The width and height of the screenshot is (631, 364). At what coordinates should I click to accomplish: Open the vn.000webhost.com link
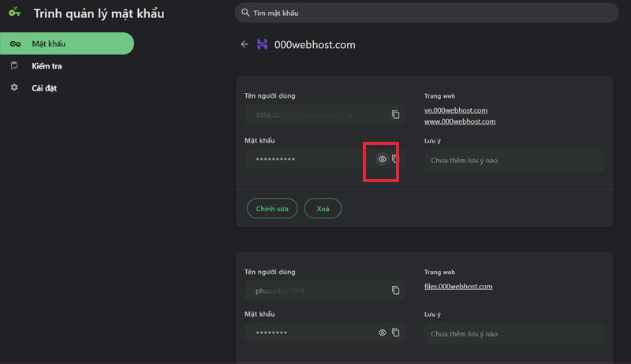[456, 110]
